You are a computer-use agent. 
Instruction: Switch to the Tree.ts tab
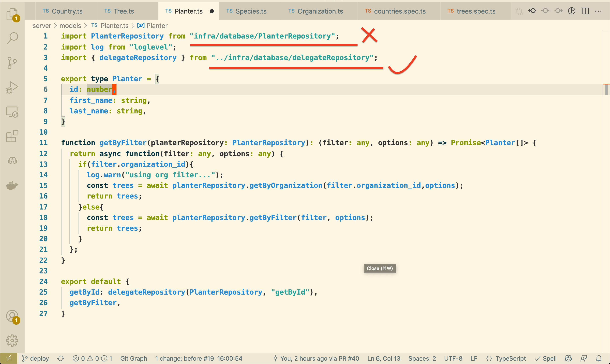click(x=128, y=11)
